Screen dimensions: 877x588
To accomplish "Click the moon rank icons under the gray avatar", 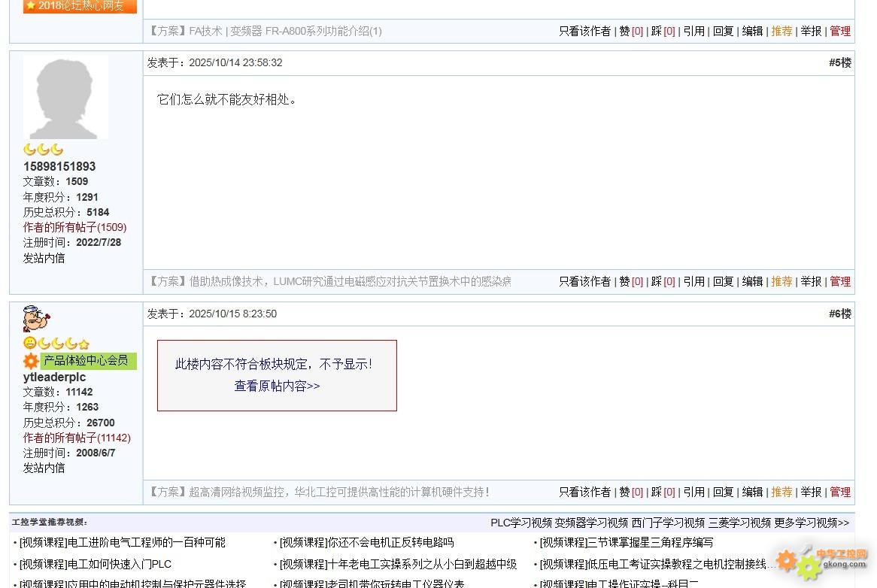I will tap(43, 150).
